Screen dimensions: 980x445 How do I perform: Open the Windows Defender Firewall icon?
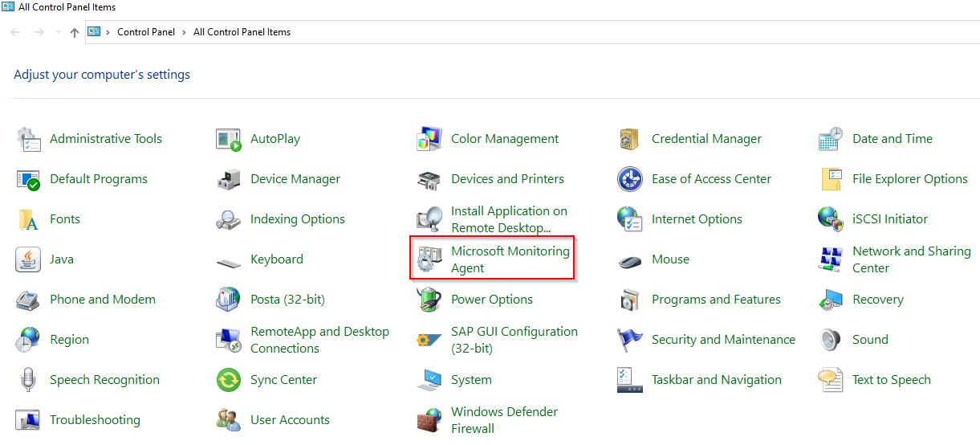point(429,420)
